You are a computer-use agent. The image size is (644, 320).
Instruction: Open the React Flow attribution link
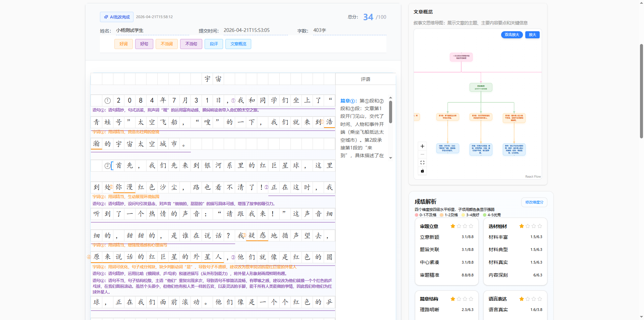[533, 177]
